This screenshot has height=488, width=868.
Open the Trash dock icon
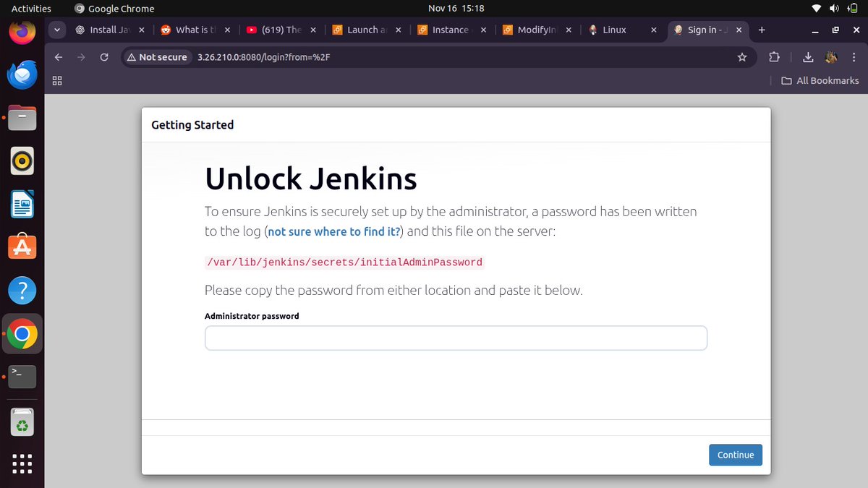(22, 423)
